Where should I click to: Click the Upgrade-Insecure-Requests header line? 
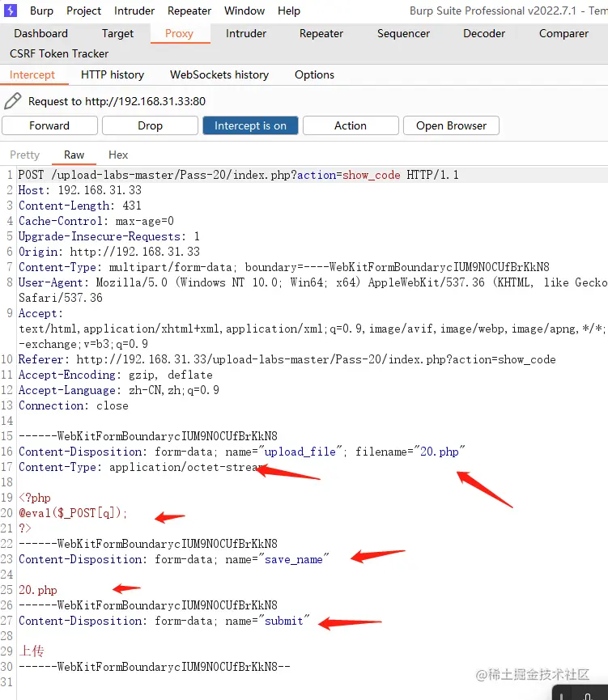click(109, 236)
